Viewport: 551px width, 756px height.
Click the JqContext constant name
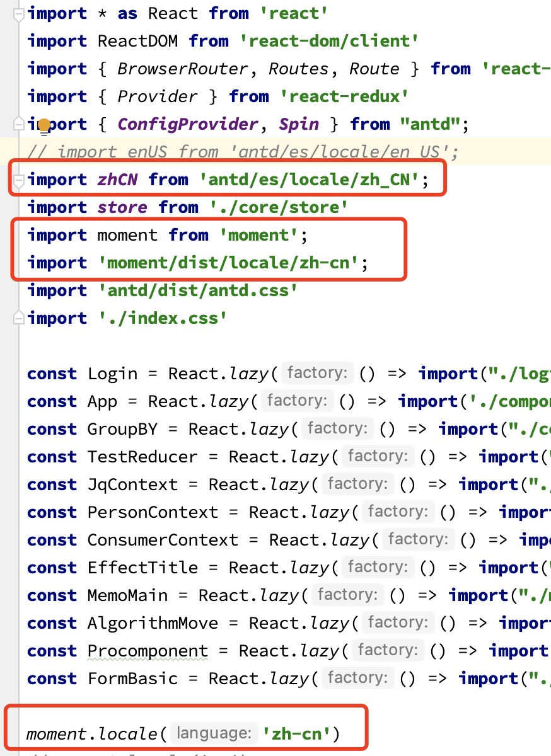pyautogui.click(x=132, y=484)
